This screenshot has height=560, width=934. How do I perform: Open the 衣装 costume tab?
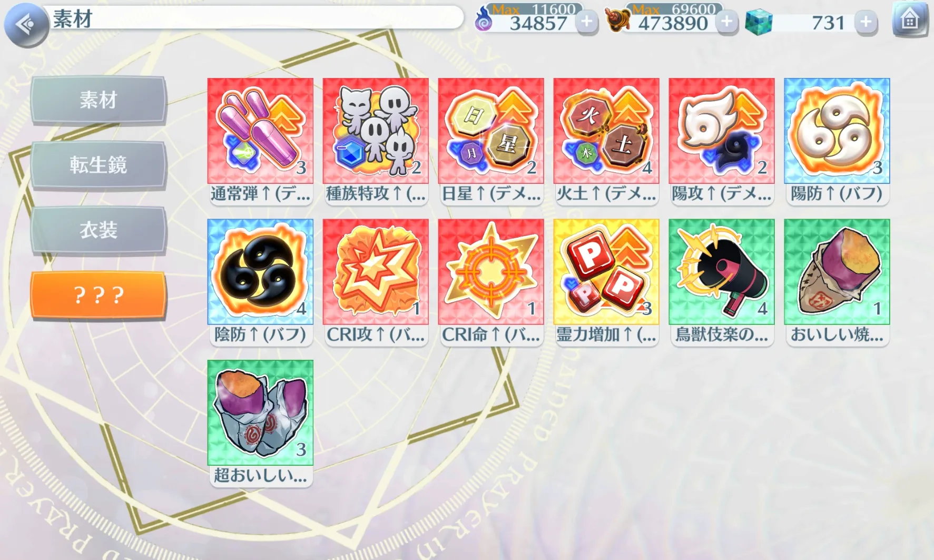click(x=99, y=230)
